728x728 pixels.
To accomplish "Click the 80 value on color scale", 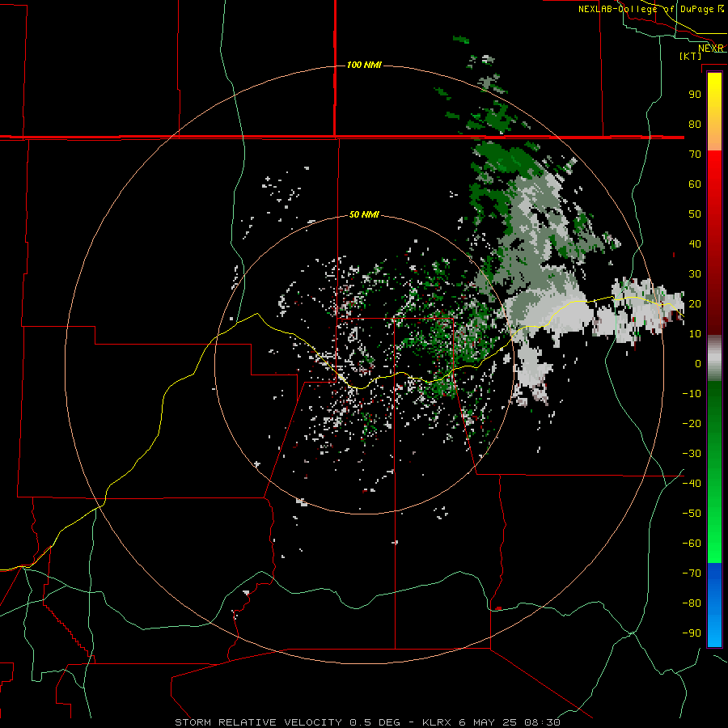I will coord(695,124).
